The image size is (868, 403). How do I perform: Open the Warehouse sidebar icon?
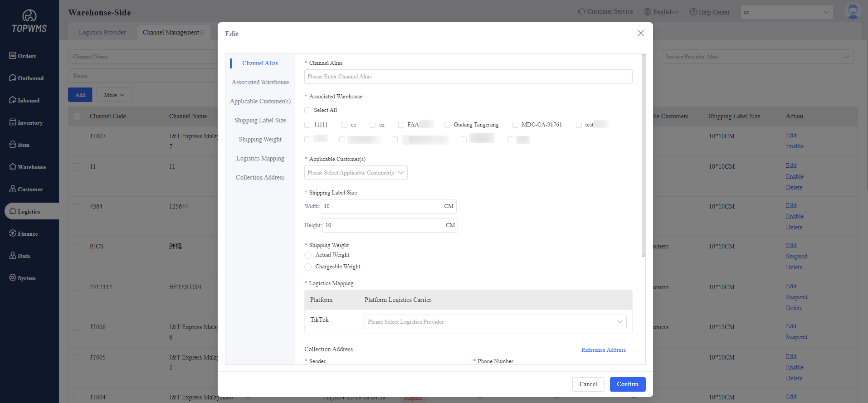[x=13, y=167]
